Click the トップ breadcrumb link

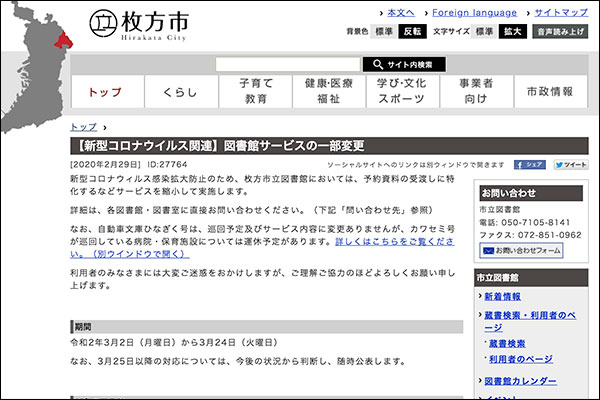[x=83, y=127]
